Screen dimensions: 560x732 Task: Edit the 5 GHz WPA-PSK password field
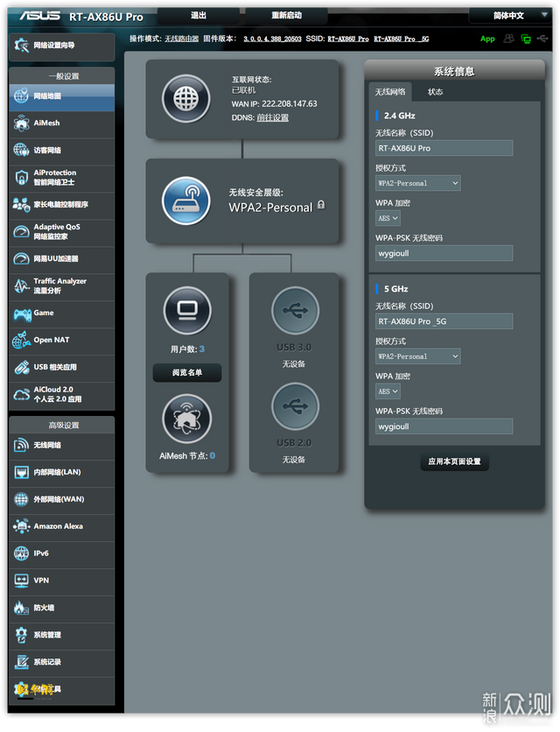[x=444, y=426]
